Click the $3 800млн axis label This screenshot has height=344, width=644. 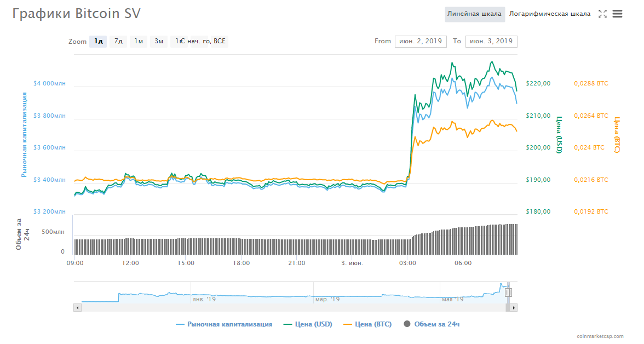click(x=49, y=116)
